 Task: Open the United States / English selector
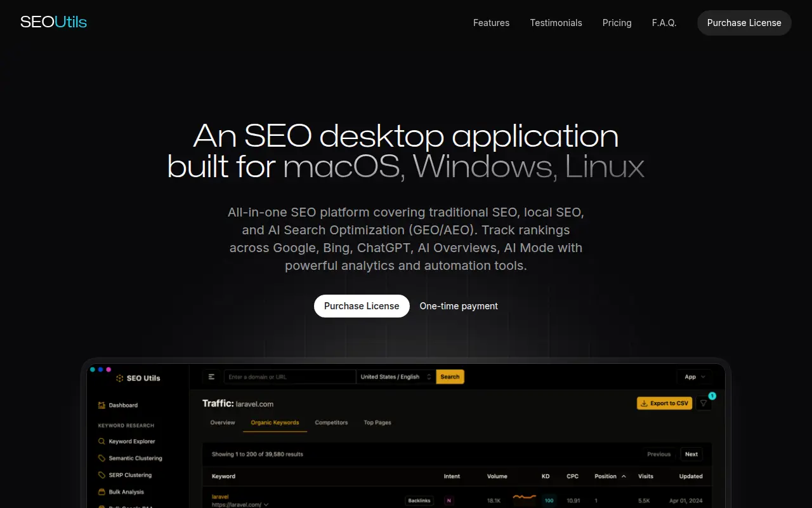tap(396, 377)
